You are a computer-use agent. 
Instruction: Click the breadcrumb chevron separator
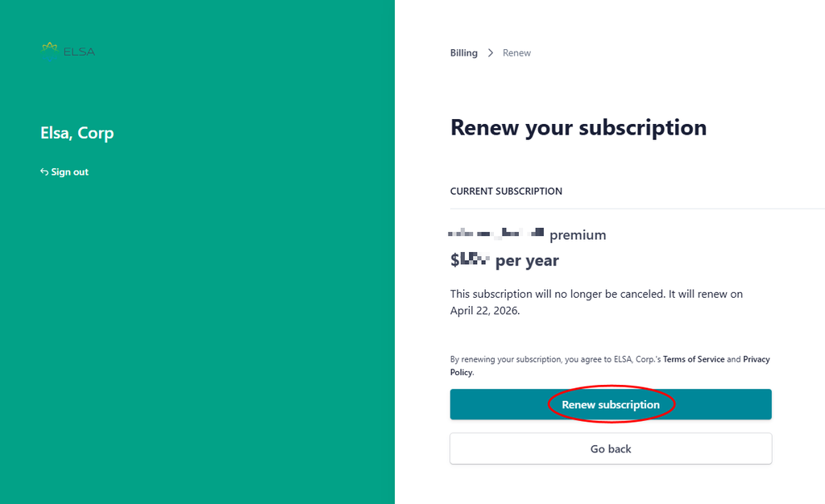click(x=490, y=53)
